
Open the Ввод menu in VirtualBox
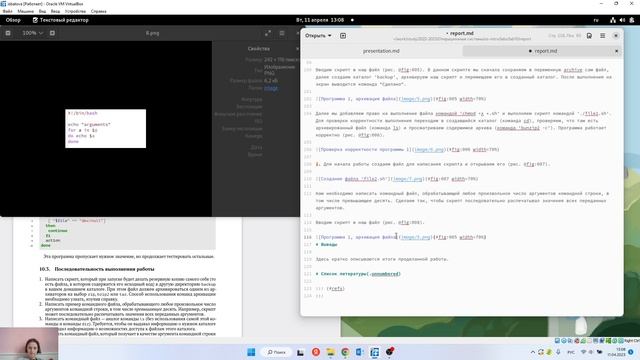pyautogui.click(x=55, y=11)
